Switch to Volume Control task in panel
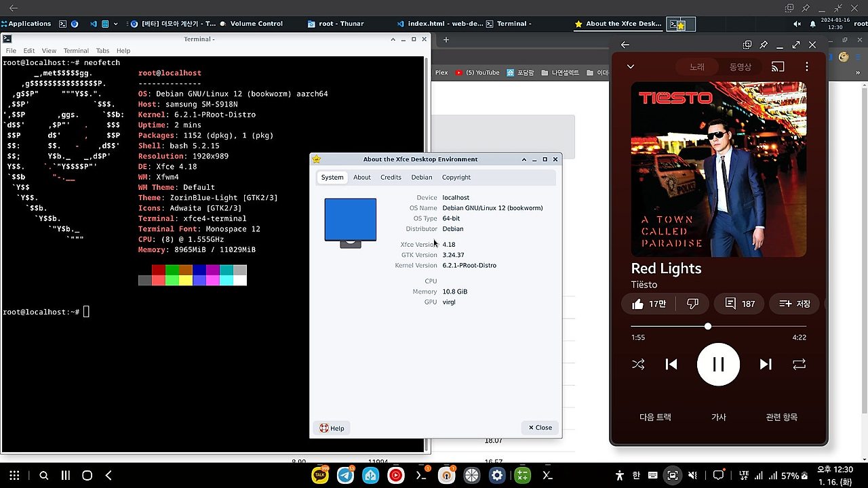868x488 pixels. (252, 24)
